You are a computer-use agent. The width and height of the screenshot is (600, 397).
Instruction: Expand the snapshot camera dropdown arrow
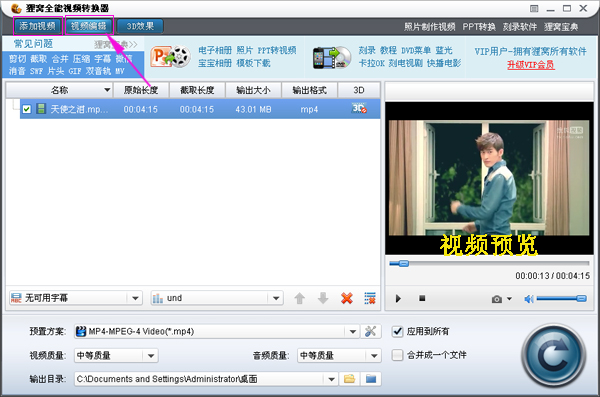click(509, 299)
